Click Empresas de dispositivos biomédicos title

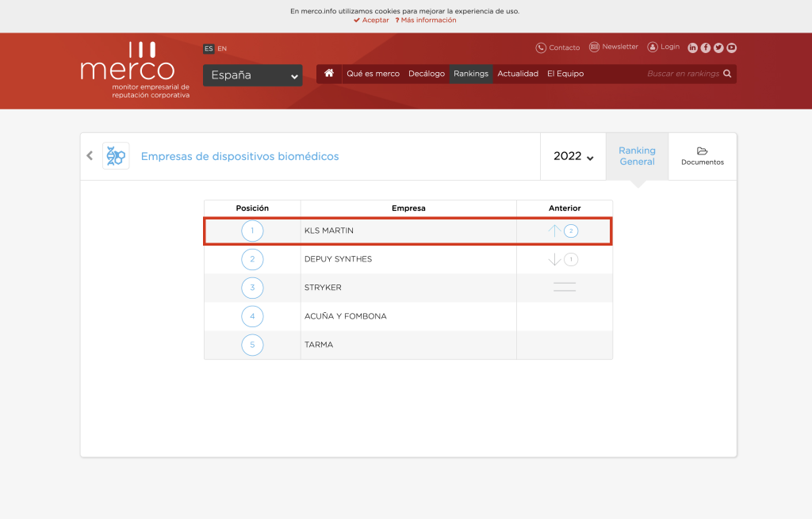[x=239, y=156]
